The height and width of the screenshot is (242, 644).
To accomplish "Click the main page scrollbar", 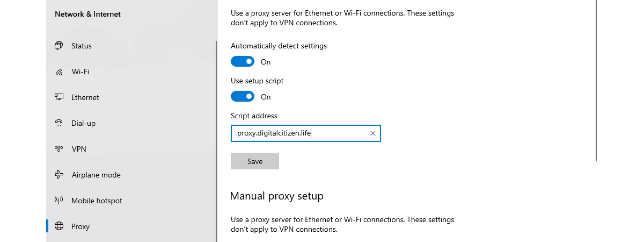I will 597,81.
